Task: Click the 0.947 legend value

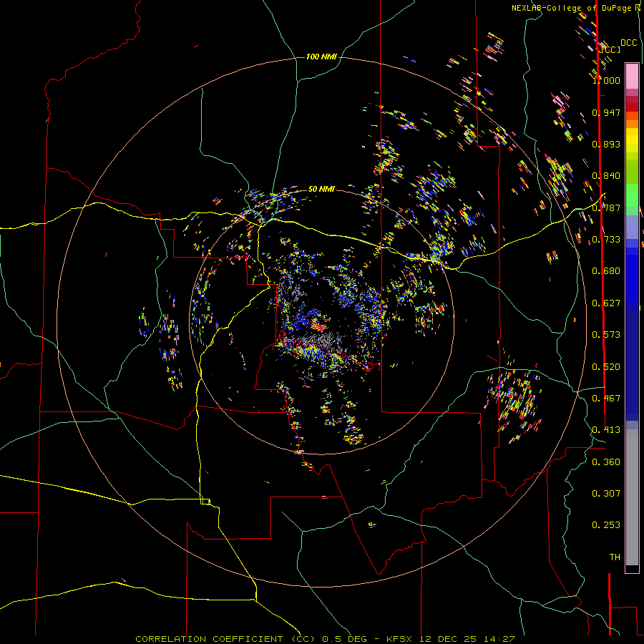Action: (x=606, y=112)
